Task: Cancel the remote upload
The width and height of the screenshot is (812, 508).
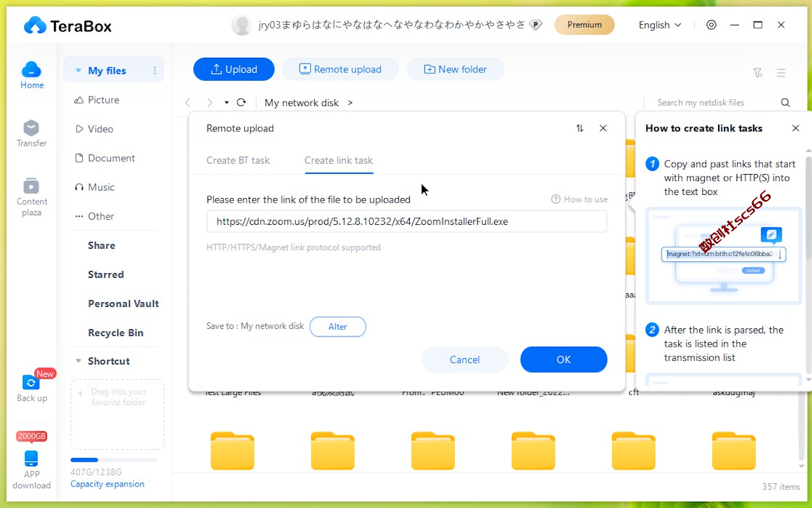Action: click(x=465, y=359)
